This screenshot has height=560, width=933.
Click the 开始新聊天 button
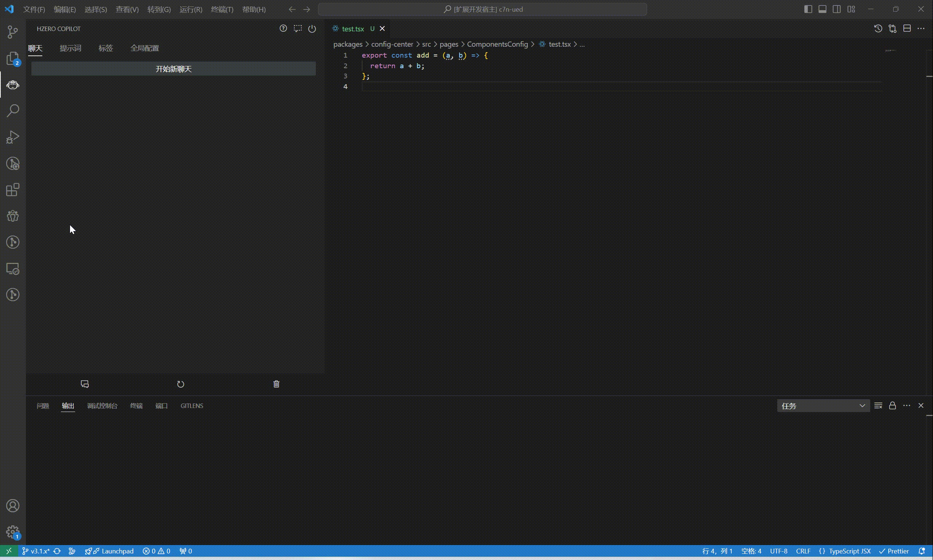point(174,69)
